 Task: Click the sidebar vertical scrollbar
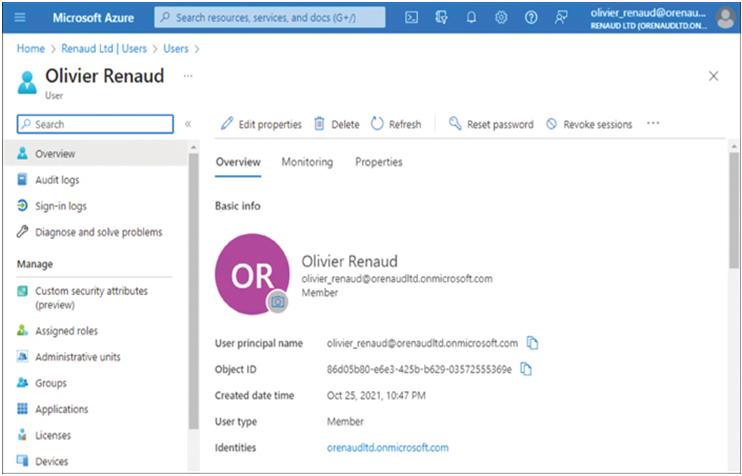(x=194, y=291)
